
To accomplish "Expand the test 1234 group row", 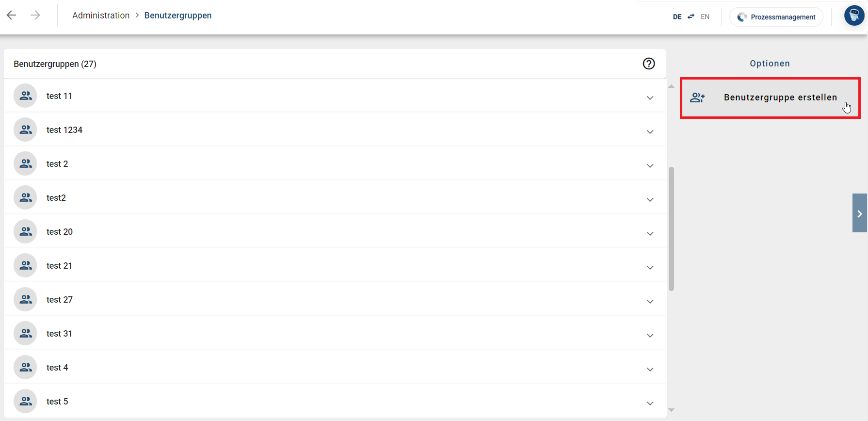I will [650, 131].
